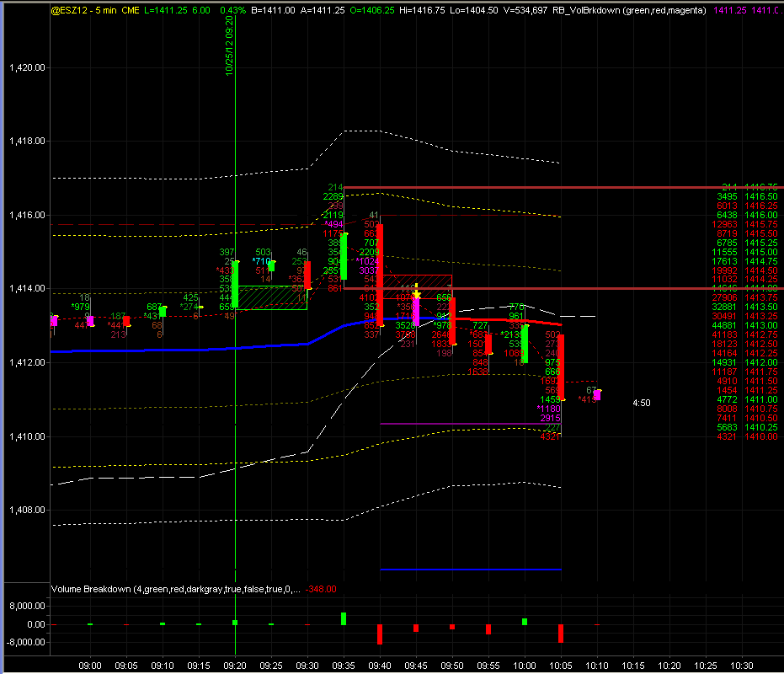Image resolution: width=784 pixels, height=674 pixels.
Task: Click the 09:00 time axis label
Action: point(90,666)
